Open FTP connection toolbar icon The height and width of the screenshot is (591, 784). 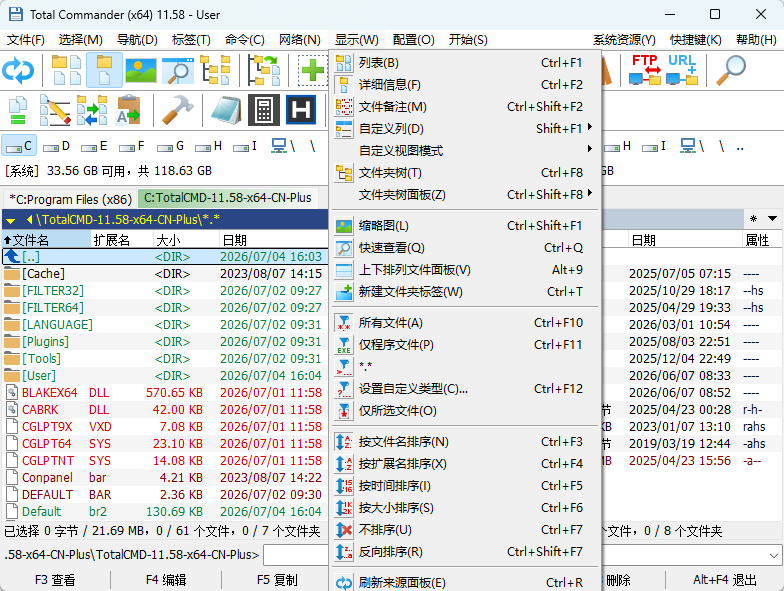[x=645, y=70]
